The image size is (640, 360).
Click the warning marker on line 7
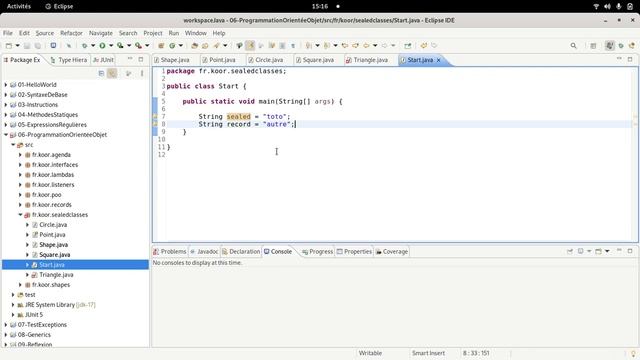point(155,116)
